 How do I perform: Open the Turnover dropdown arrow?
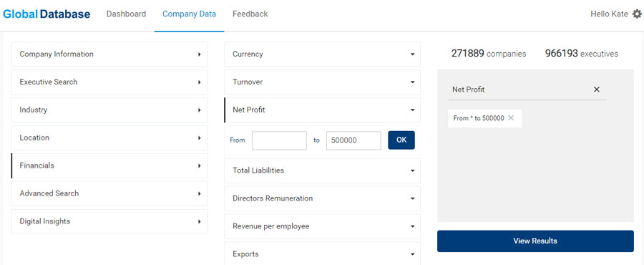coord(412,82)
